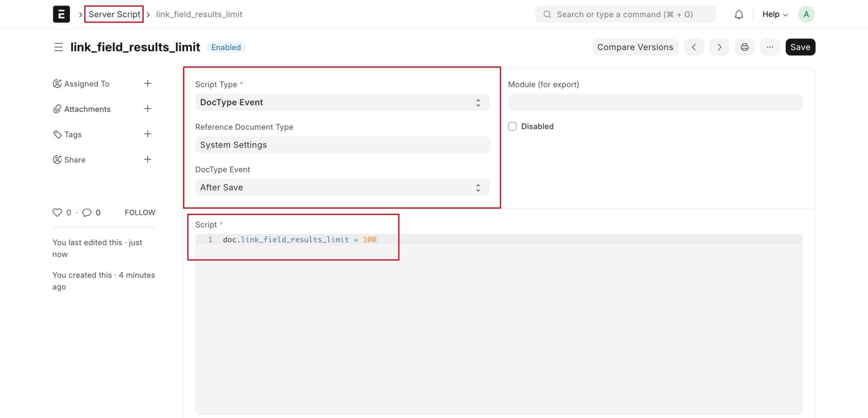The image size is (868, 418).
Task: Add a tag with the plus icon
Action: (x=148, y=134)
